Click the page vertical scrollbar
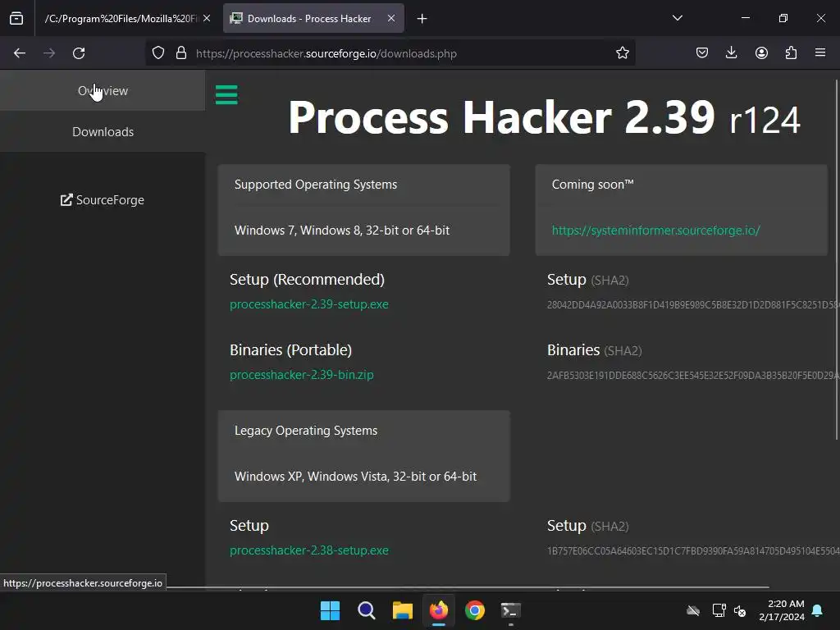Image resolution: width=840 pixels, height=630 pixels. [x=836, y=259]
